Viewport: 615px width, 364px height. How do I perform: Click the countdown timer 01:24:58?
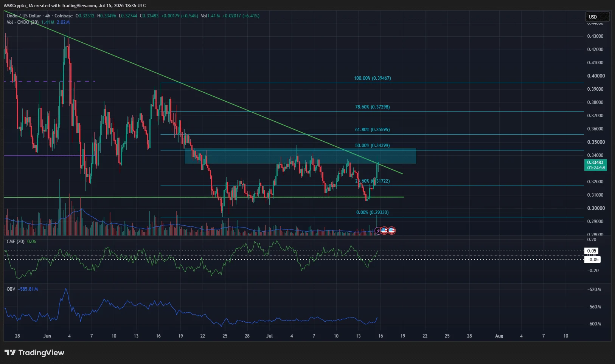tap(596, 168)
